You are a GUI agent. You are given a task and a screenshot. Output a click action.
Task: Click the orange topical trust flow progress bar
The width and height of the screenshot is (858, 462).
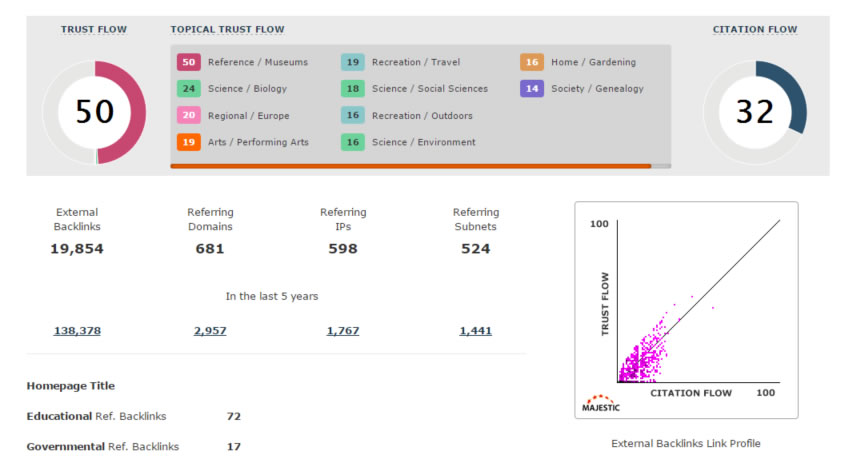(410, 166)
